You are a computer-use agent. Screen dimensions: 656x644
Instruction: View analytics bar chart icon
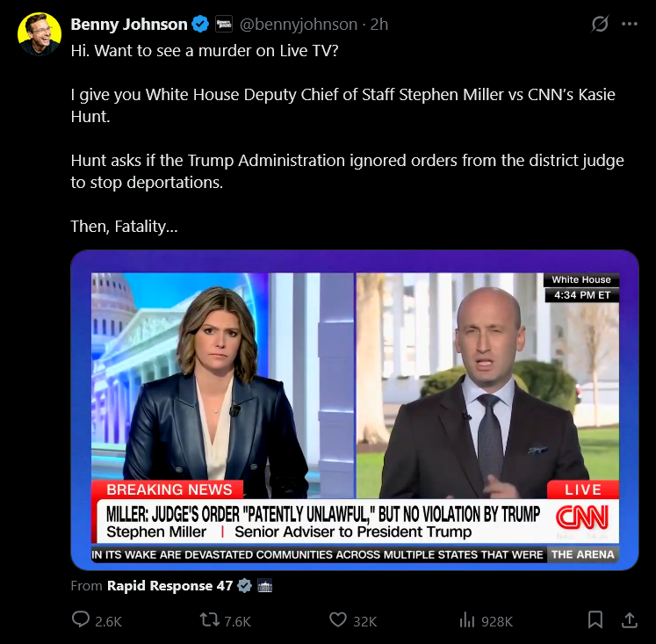(467, 619)
